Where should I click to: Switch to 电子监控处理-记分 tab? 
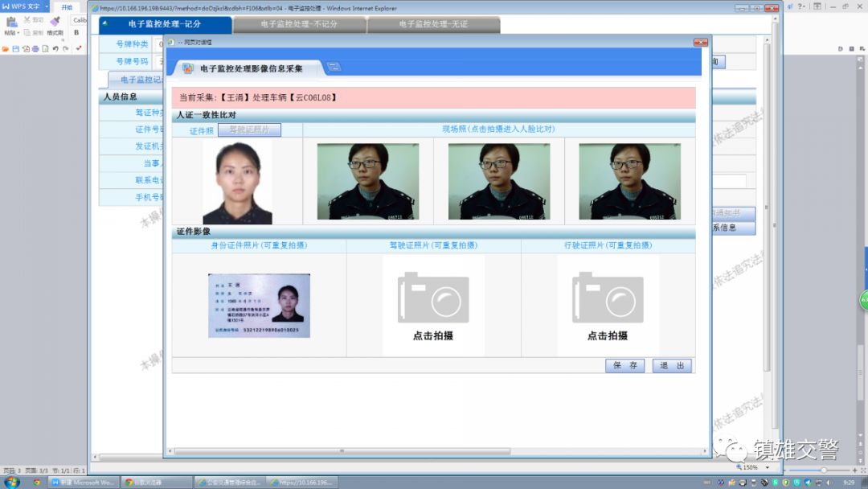pos(165,24)
